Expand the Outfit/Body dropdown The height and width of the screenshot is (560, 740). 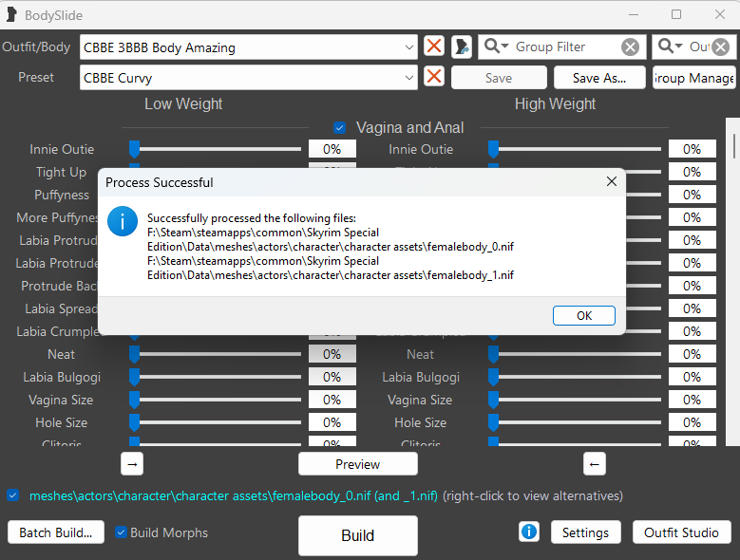coord(408,47)
